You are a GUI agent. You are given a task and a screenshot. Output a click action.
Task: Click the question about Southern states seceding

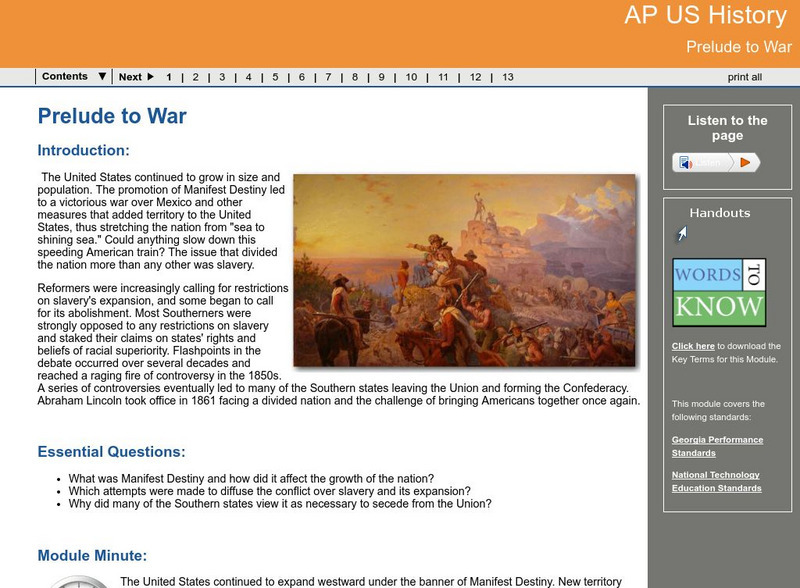pyautogui.click(x=280, y=504)
